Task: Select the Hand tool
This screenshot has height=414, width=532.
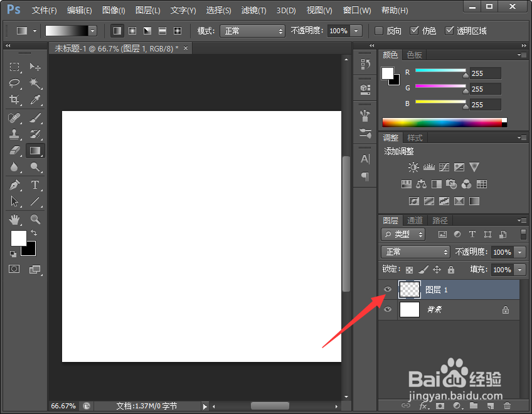Action: 14,220
